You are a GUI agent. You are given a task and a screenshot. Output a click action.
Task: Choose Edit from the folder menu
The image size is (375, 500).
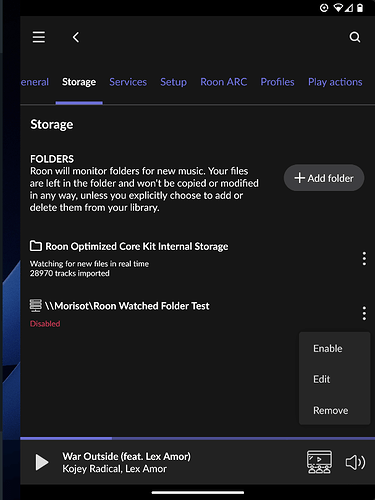[321, 379]
